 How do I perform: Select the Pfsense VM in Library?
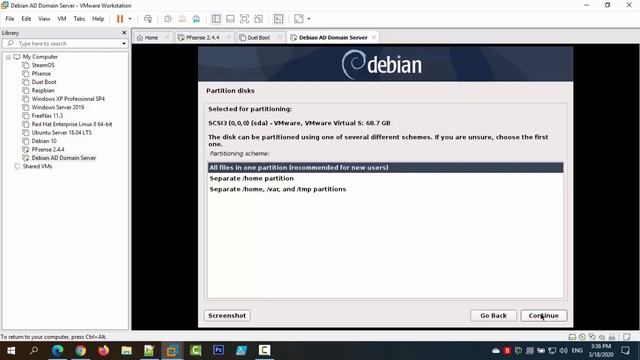(x=41, y=73)
